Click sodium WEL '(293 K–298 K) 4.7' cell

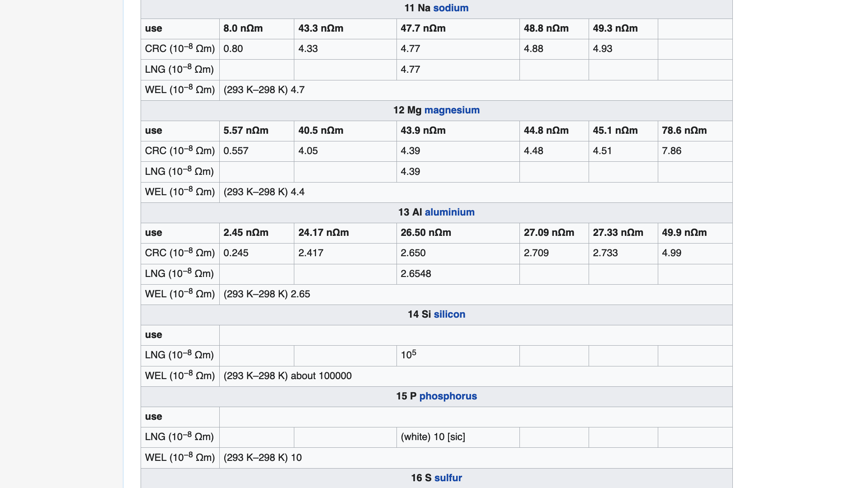point(264,90)
